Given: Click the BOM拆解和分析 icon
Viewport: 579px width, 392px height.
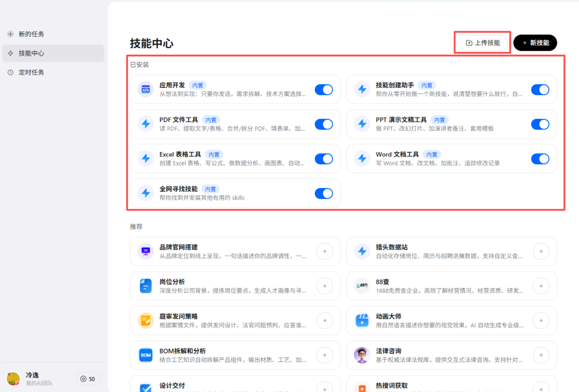Looking at the screenshot, I should 146,355.
